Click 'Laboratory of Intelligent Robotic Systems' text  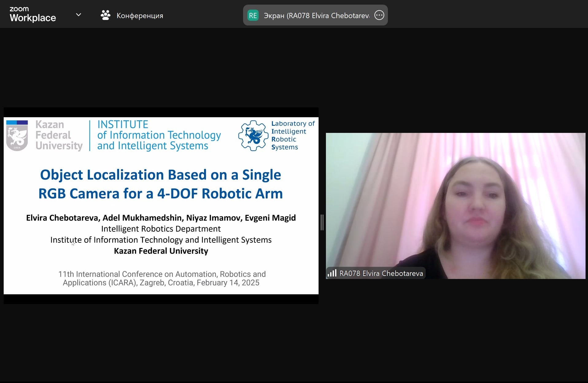292,135
